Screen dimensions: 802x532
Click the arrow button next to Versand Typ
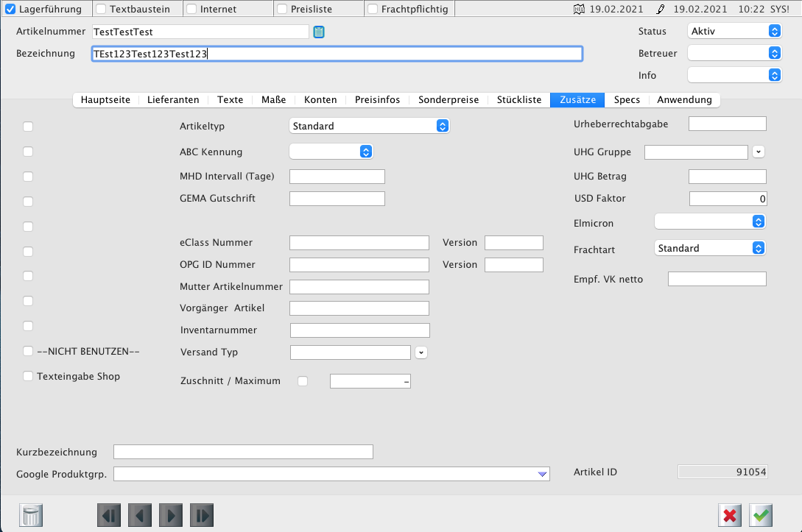421,352
